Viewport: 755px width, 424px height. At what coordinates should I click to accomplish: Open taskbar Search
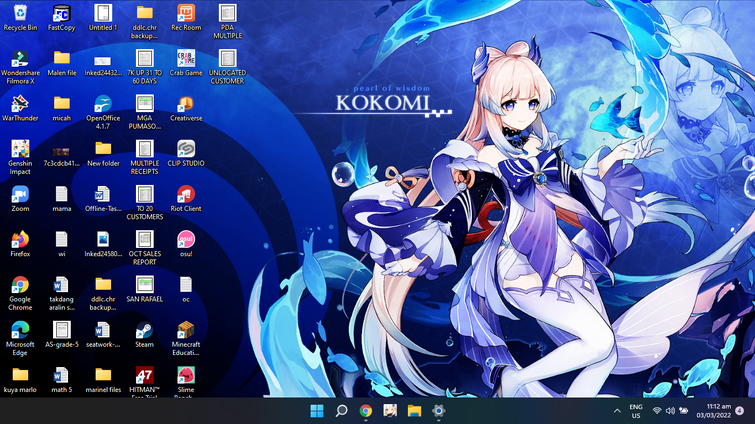[x=341, y=411]
